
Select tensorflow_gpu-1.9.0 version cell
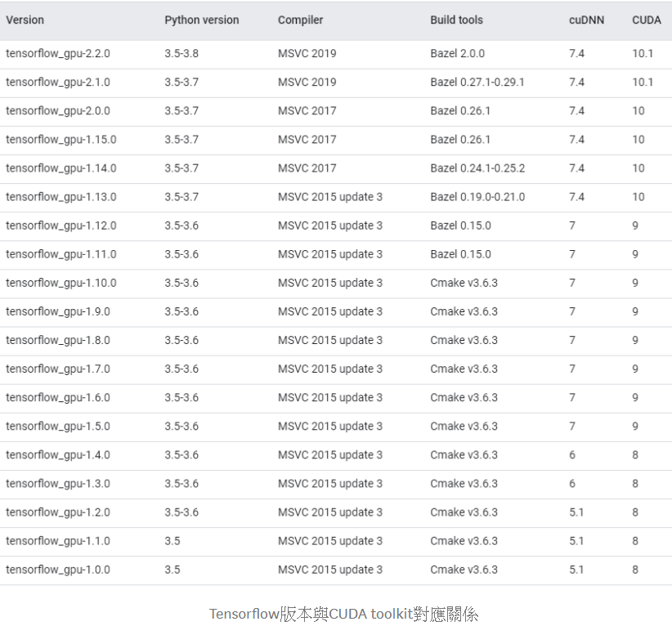click(58, 312)
